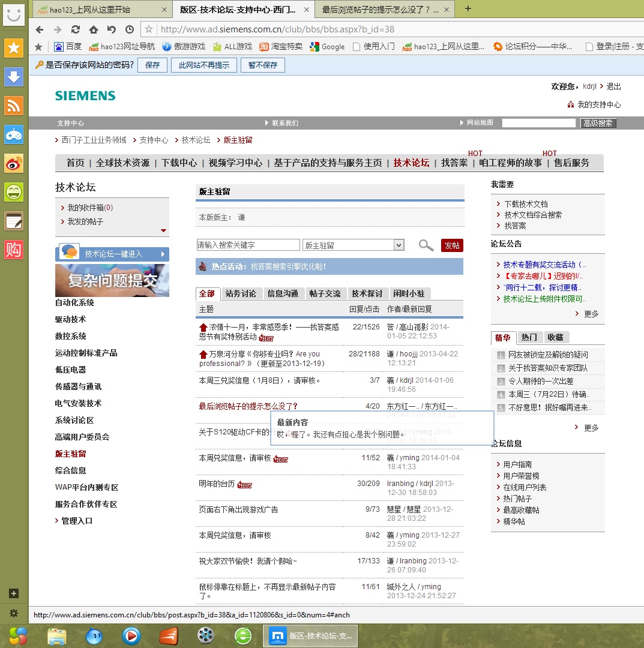The height and width of the screenshot is (648, 644).
Task: Click the undo/restore arrow icon in toolbar
Action: 111,29
